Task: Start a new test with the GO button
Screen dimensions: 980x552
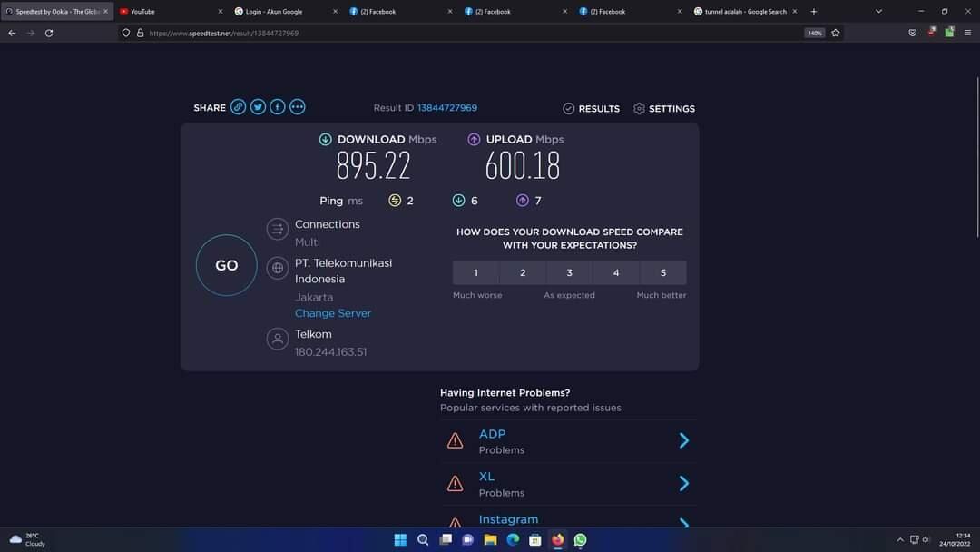Action: click(226, 264)
